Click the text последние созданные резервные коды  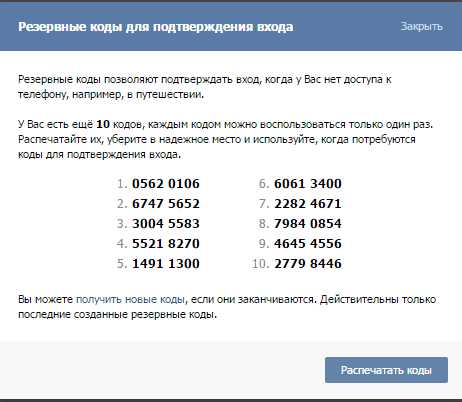tap(117, 314)
